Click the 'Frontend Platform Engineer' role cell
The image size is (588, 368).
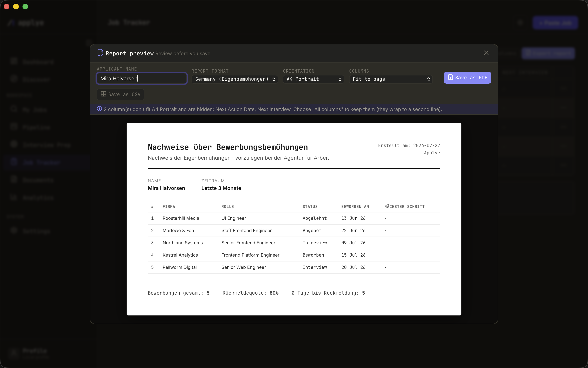250,255
